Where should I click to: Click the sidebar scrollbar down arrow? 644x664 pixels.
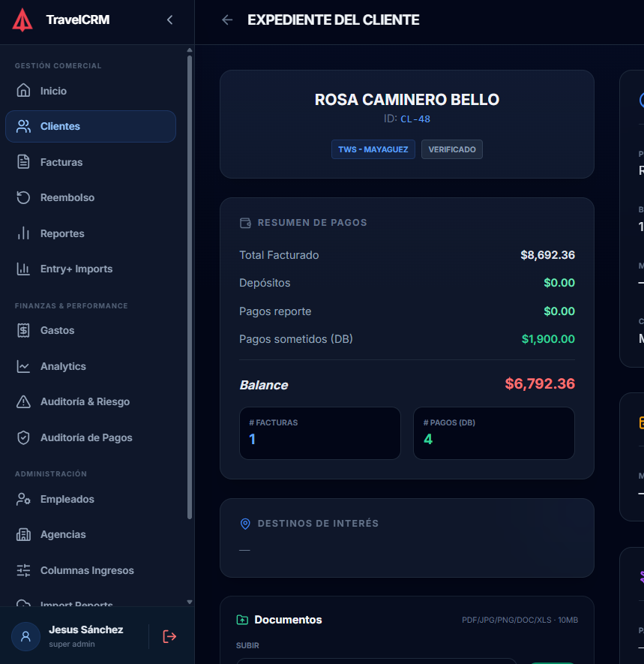[190, 602]
